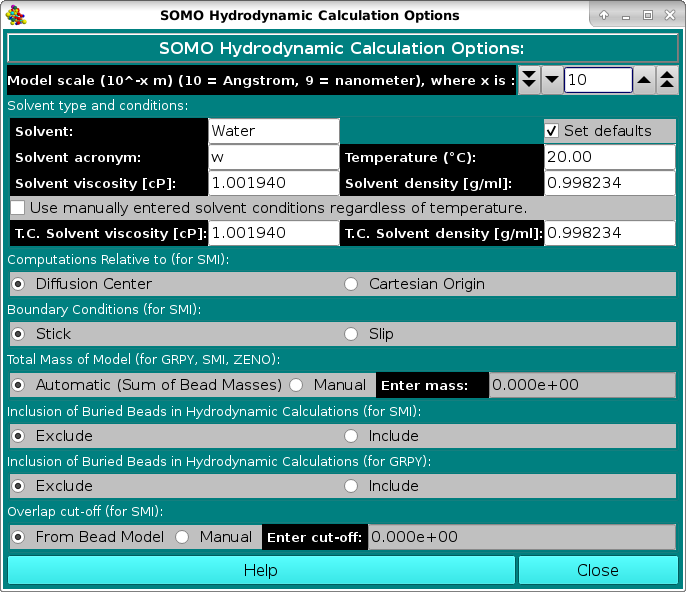Select Slip boundary condition
The width and height of the screenshot is (686, 592).
pos(351,334)
